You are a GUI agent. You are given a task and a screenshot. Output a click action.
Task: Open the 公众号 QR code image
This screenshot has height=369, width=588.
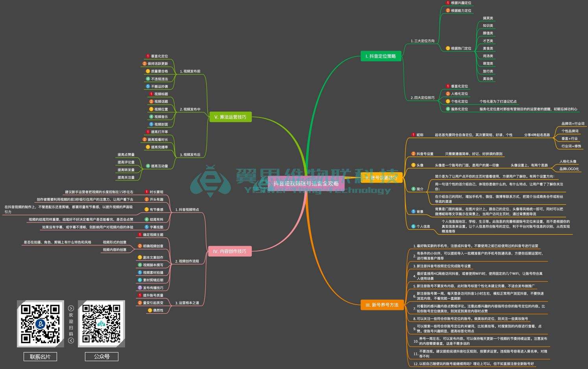[101, 324]
